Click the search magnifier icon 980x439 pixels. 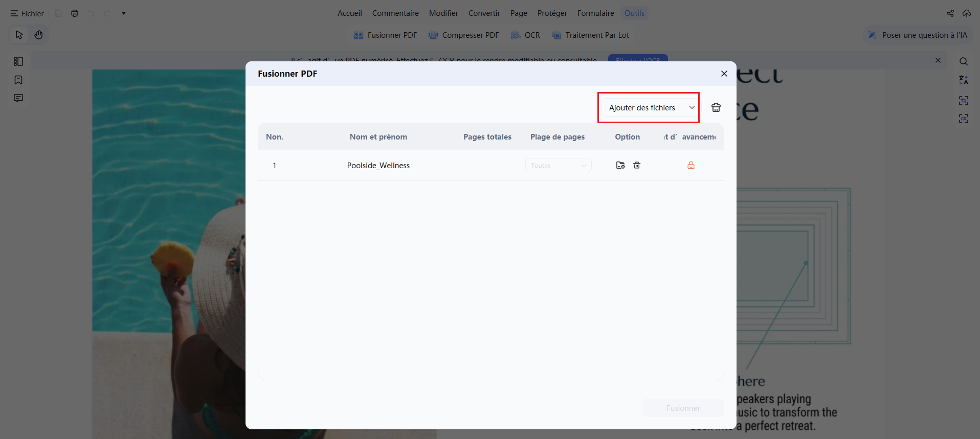click(964, 61)
